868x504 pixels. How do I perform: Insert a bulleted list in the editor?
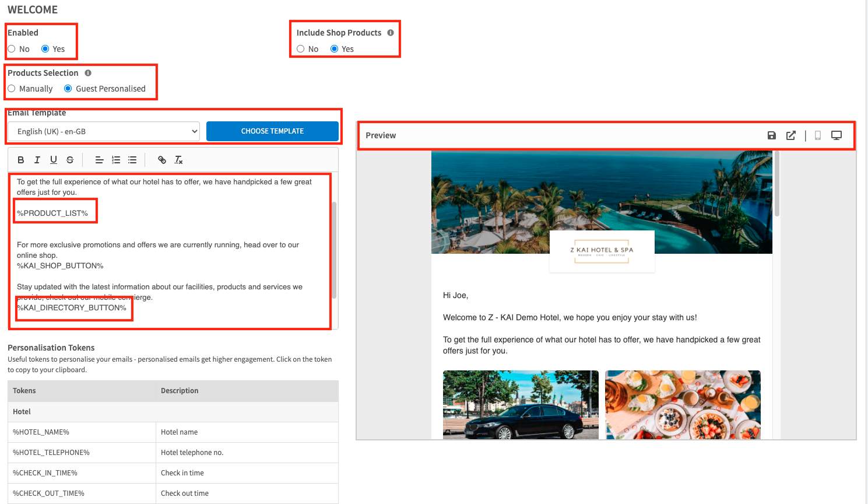click(132, 160)
